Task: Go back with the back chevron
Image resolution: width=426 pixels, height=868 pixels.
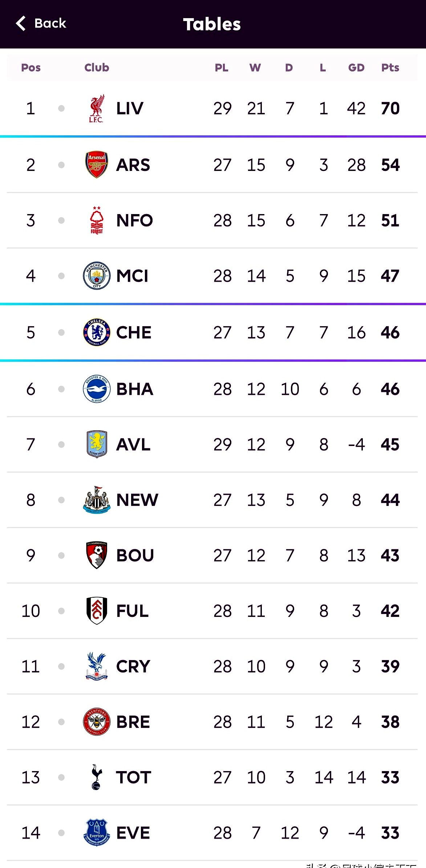Action: point(21,24)
